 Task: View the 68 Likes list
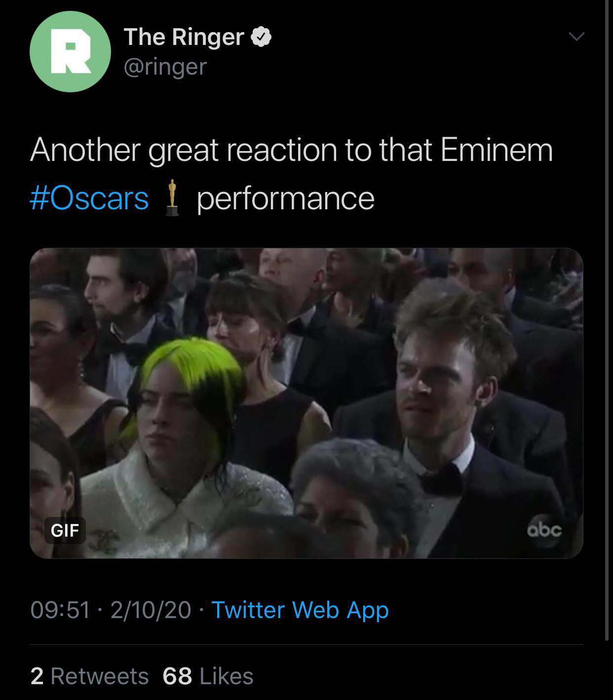(208, 676)
